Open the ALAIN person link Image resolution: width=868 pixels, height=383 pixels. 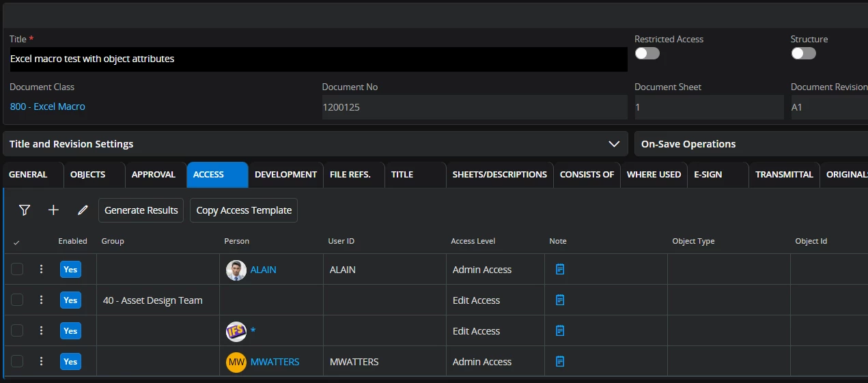264,270
